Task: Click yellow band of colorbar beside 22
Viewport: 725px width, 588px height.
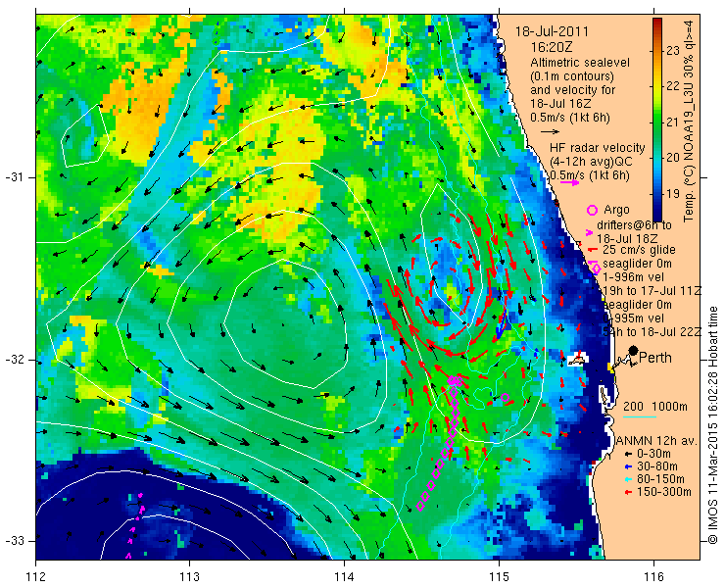Action: click(x=657, y=85)
